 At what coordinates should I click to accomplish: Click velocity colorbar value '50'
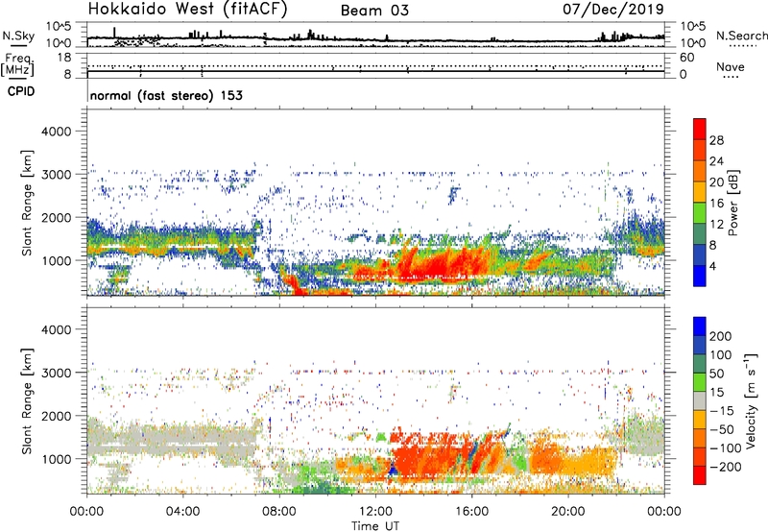716,374
